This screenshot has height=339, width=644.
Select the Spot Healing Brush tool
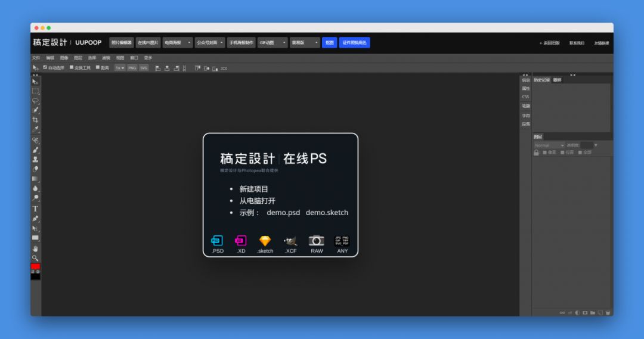point(35,141)
